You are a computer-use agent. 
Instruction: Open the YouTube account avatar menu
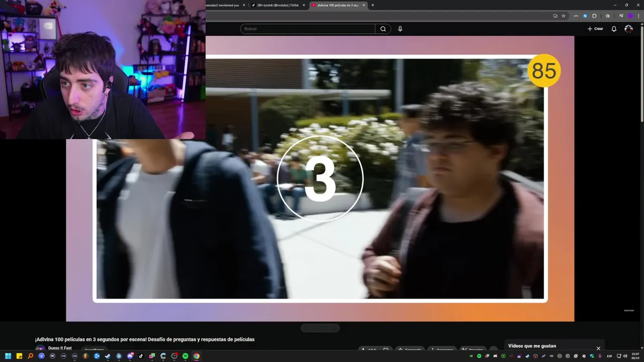(628, 29)
